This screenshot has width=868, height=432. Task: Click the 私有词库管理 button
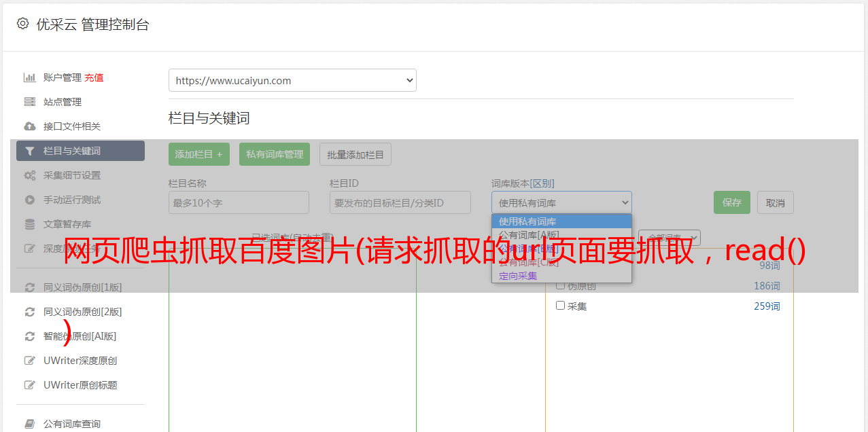click(x=275, y=154)
